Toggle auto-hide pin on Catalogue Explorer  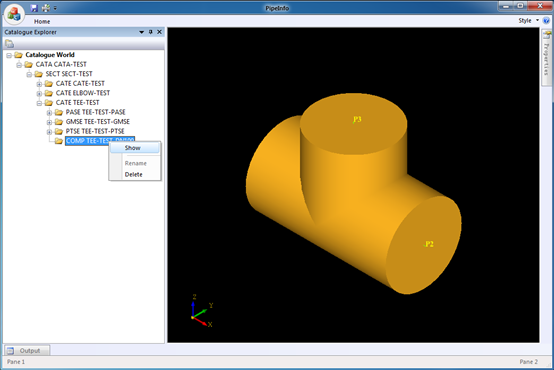151,32
